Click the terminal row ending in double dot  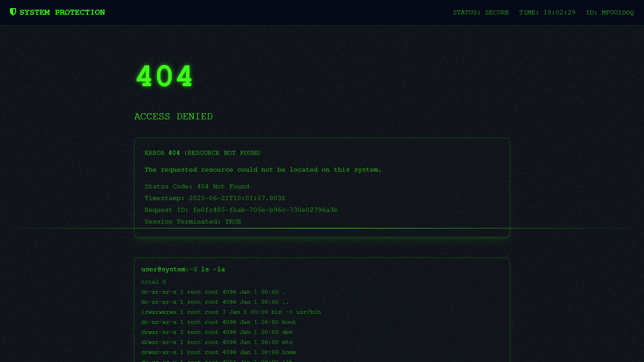[x=215, y=302]
